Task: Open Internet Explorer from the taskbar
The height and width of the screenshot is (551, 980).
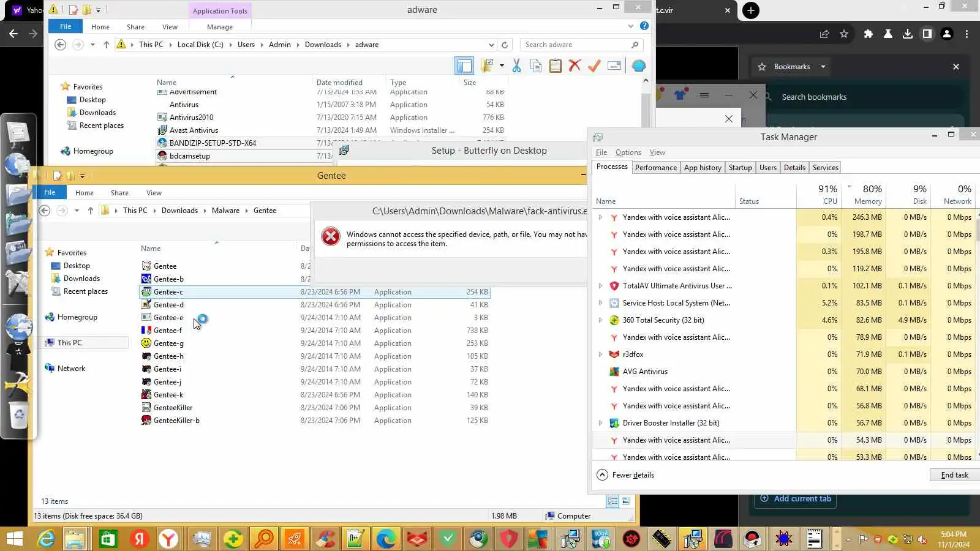Action: [46, 539]
